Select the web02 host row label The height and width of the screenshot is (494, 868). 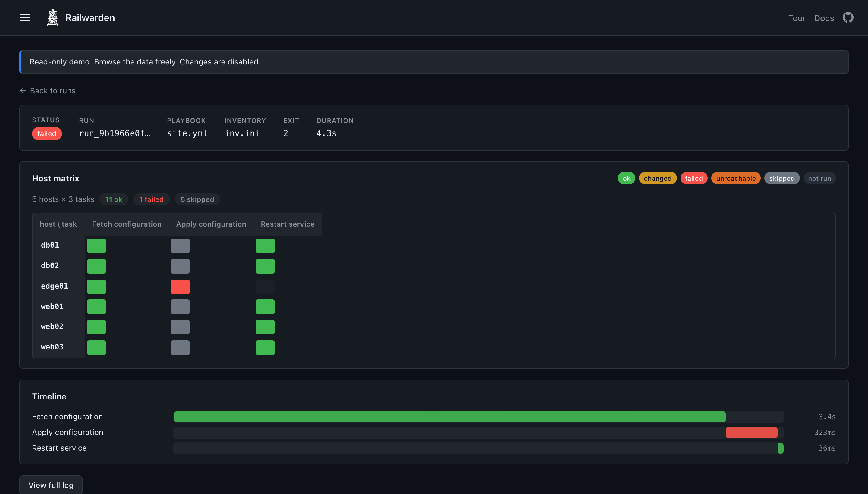click(52, 327)
